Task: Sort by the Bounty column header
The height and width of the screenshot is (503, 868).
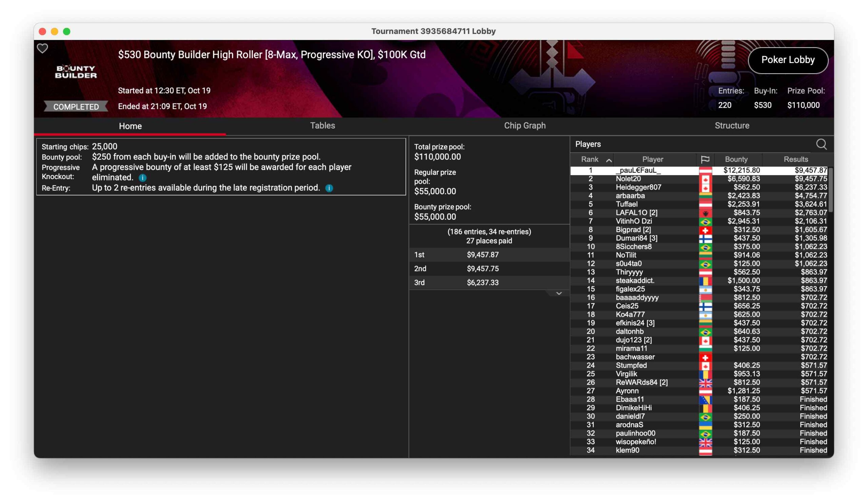Action: (x=736, y=159)
